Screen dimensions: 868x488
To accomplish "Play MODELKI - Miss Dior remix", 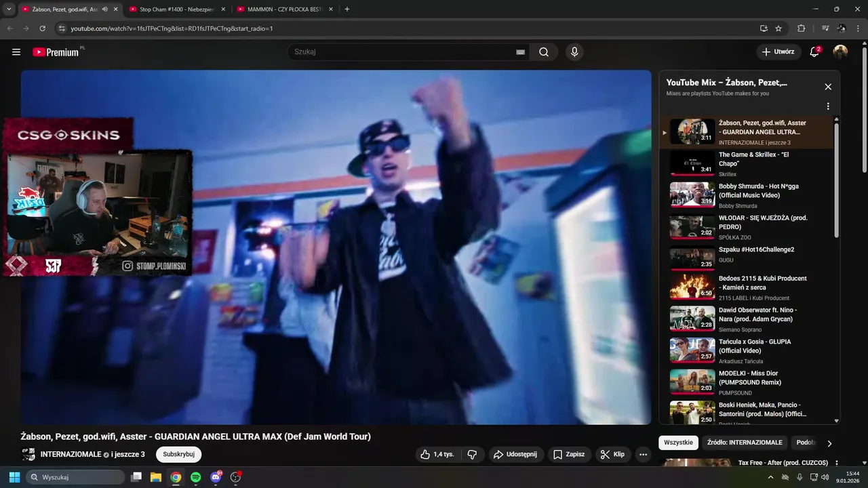I will [x=746, y=382].
